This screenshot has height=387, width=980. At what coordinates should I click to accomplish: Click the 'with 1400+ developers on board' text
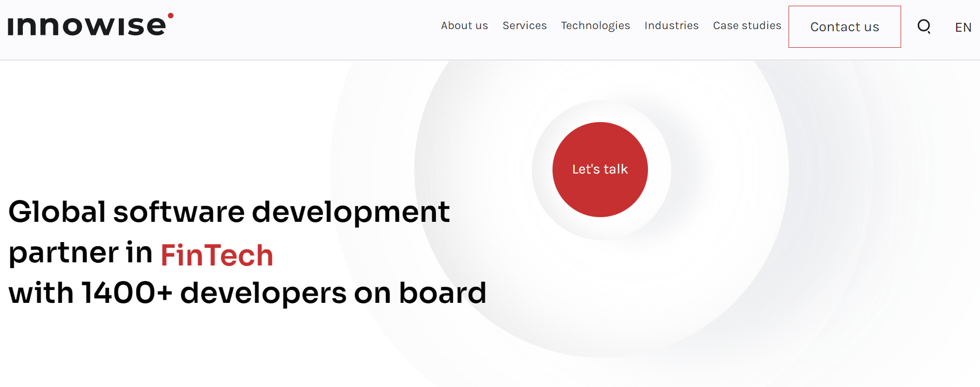pyautogui.click(x=247, y=293)
